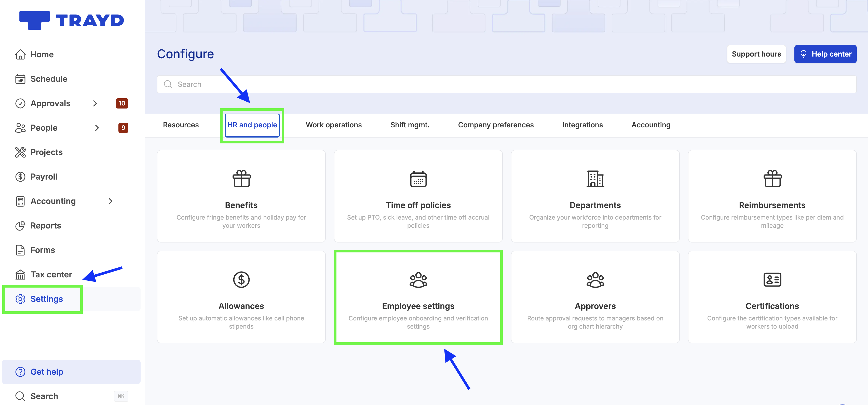Click the TRAYD logo
Viewport: 868px width, 405px height.
coord(71,20)
